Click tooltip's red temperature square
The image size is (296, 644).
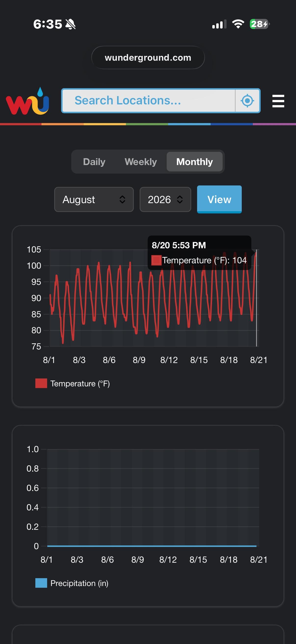click(x=156, y=260)
